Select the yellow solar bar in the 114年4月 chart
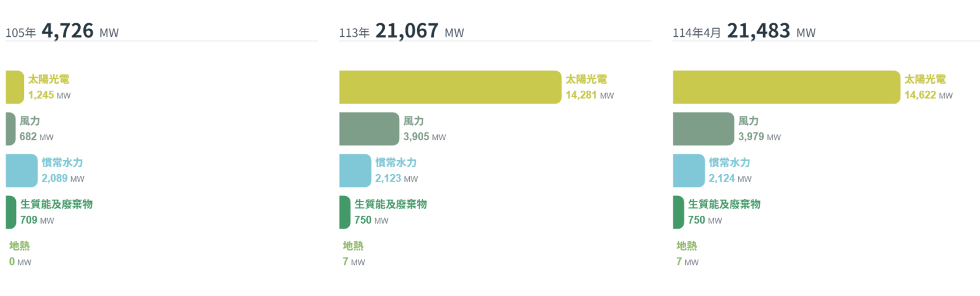Viewport: 980px width, 296px height. point(786,87)
